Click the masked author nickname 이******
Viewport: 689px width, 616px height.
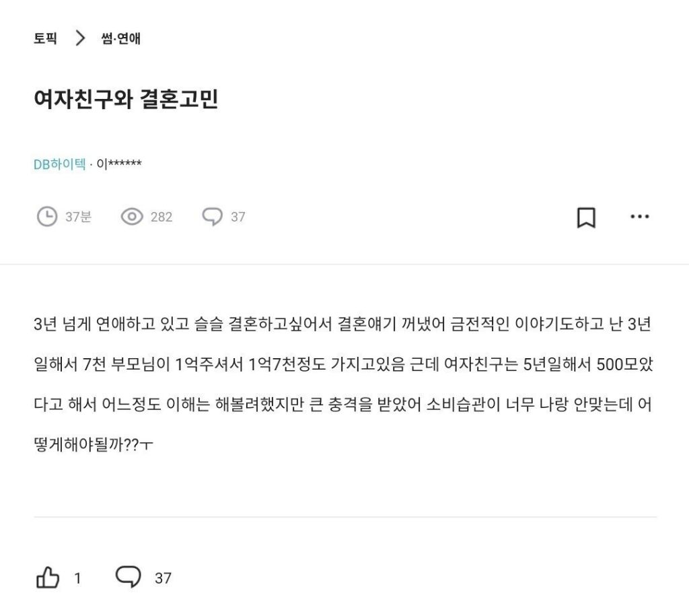coord(119,164)
